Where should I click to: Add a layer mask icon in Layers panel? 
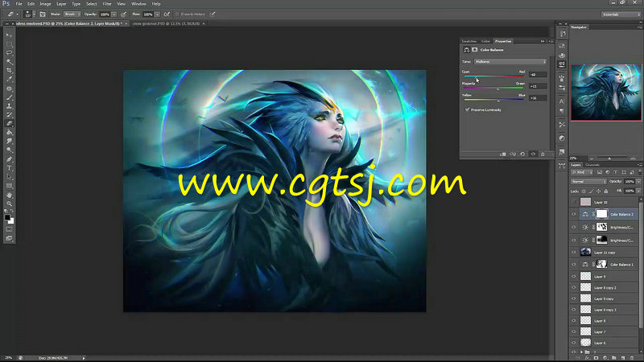click(x=596, y=358)
